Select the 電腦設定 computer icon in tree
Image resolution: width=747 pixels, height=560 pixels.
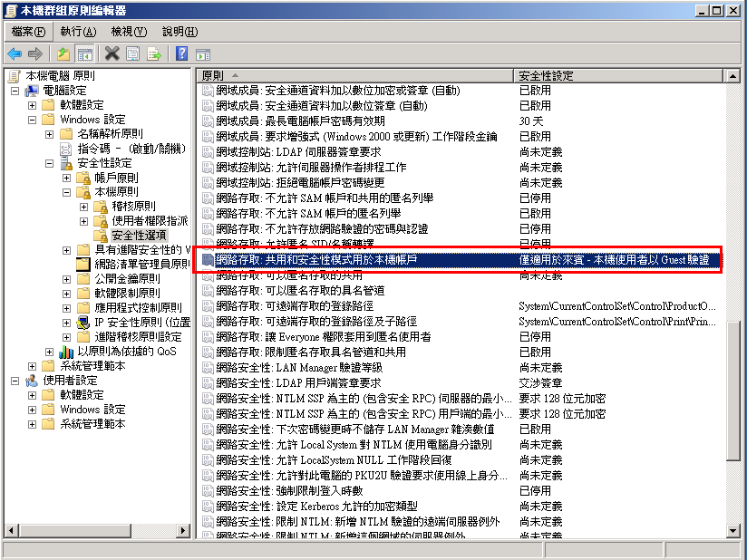tap(32, 91)
